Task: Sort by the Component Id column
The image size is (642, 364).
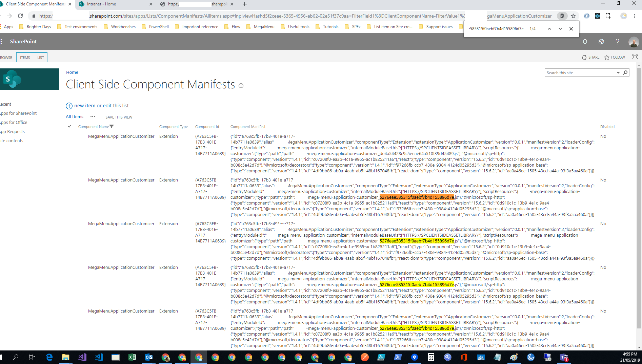Action: point(207,127)
